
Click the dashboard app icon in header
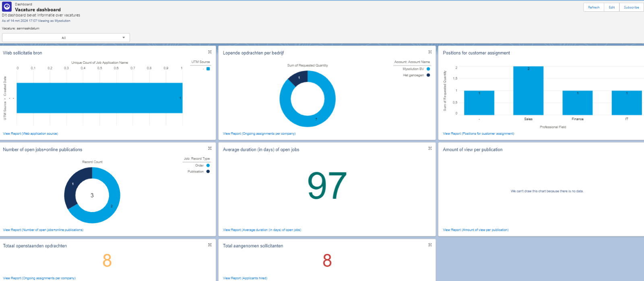(x=7, y=7)
